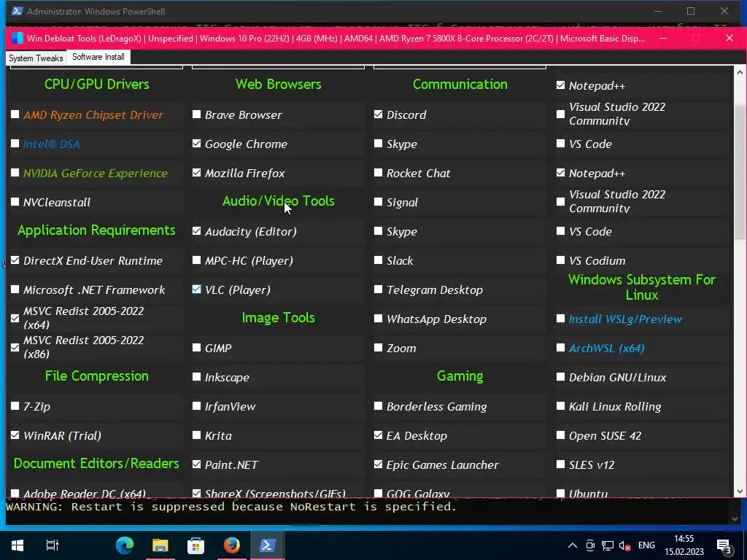The width and height of the screenshot is (747, 560).
Task: Select Kali Linux Rolling checkbox
Action: 561,405
